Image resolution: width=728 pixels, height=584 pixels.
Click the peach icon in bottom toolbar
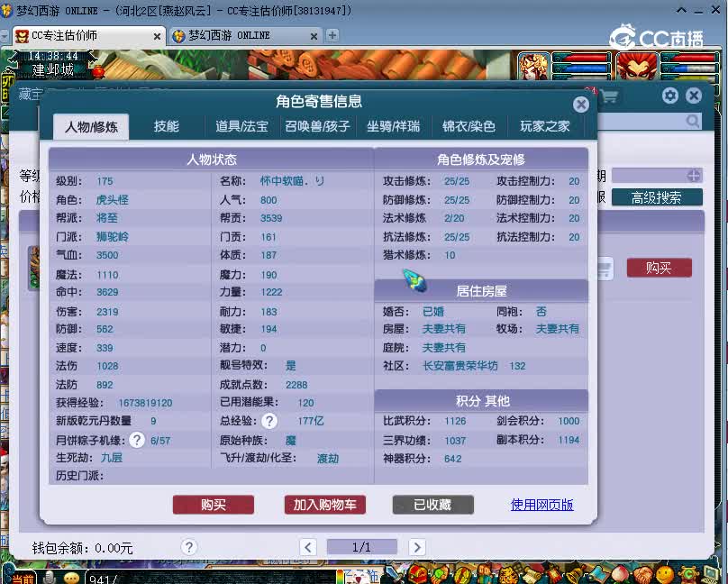point(619,575)
